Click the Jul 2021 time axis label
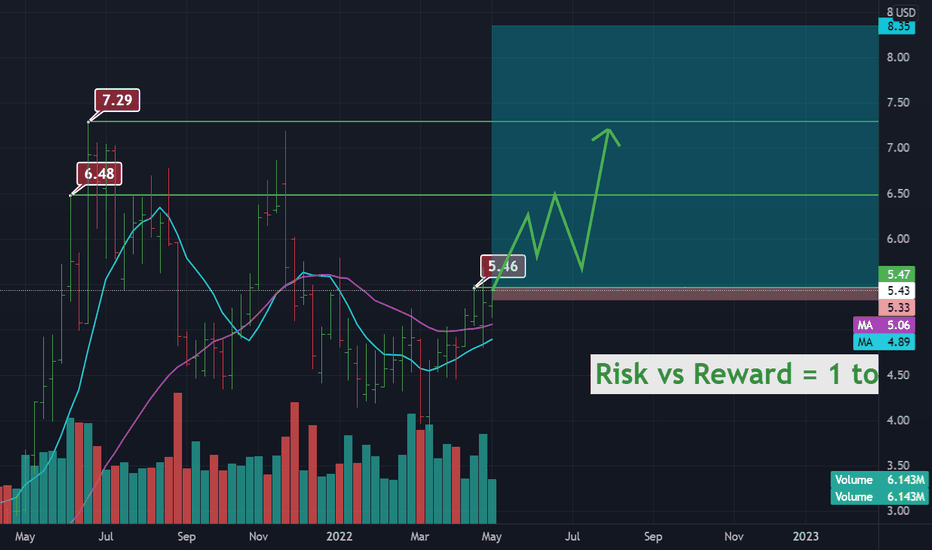932x550 pixels. [x=106, y=536]
